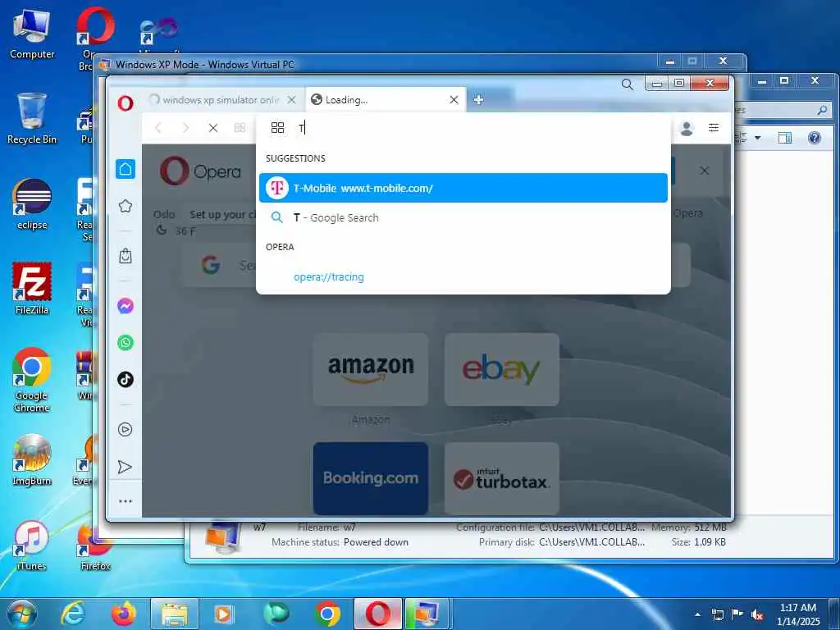
Task: Launch ImgBurn desktop shortcut
Action: [32, 460]
